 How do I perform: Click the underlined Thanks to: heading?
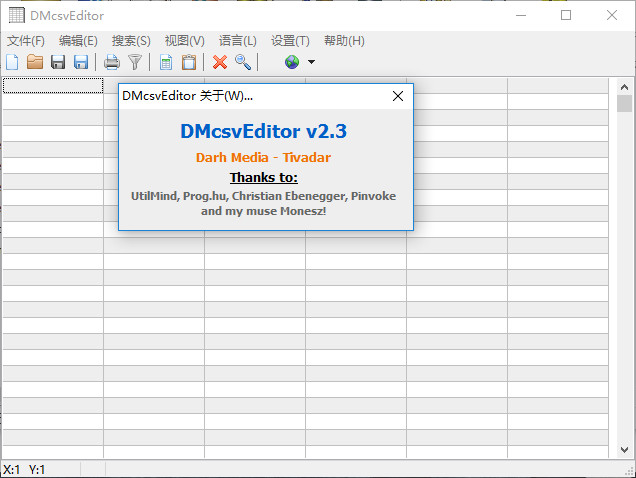pos(264,177)
